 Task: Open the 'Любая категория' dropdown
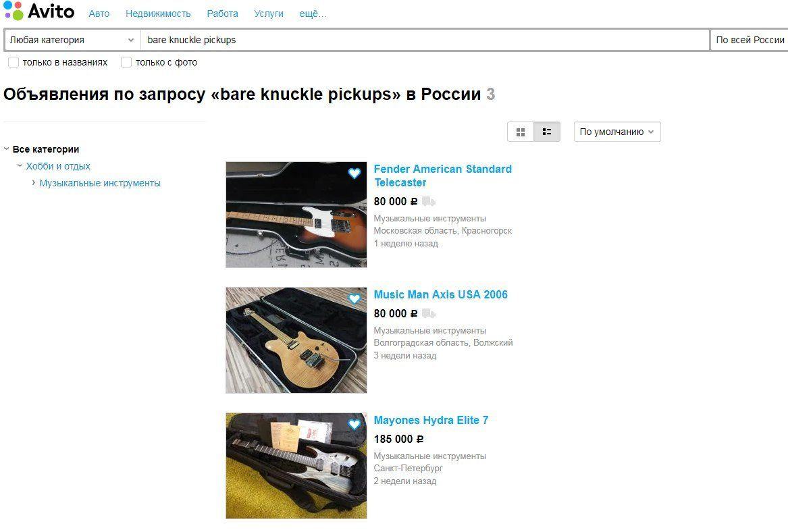72,40
